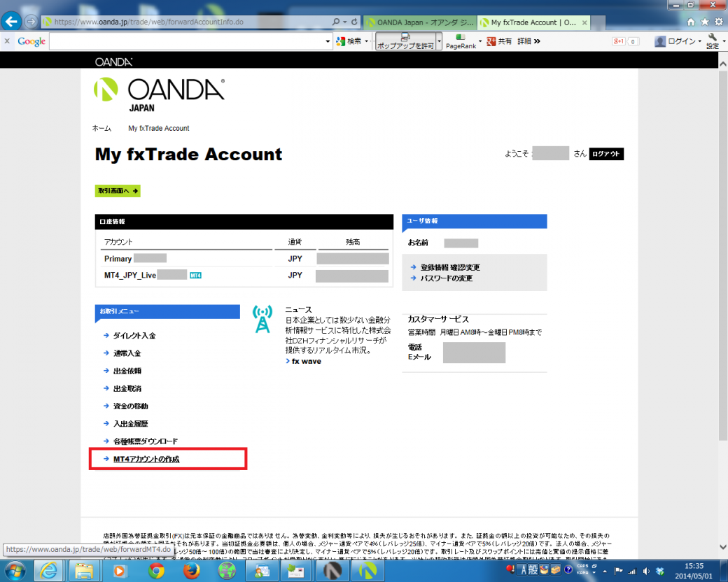Click the page vertical scrollbar thumb

[723, 255]
